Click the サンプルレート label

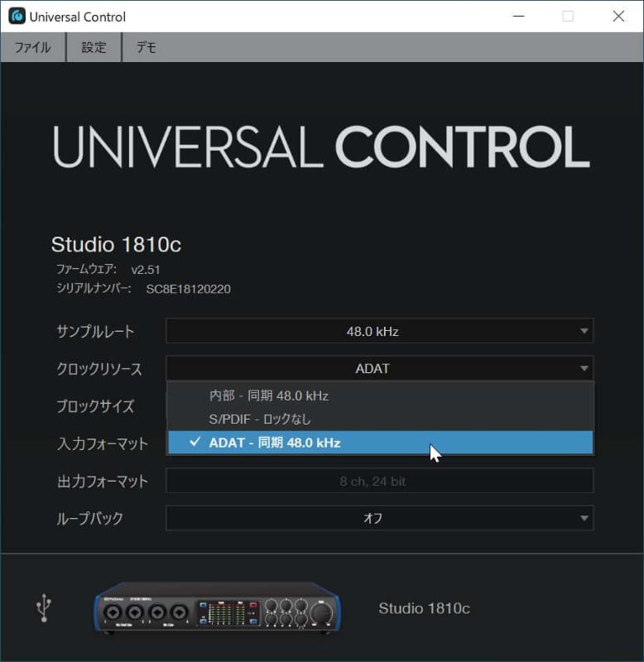pyautogui.click(x=95, y=332)
